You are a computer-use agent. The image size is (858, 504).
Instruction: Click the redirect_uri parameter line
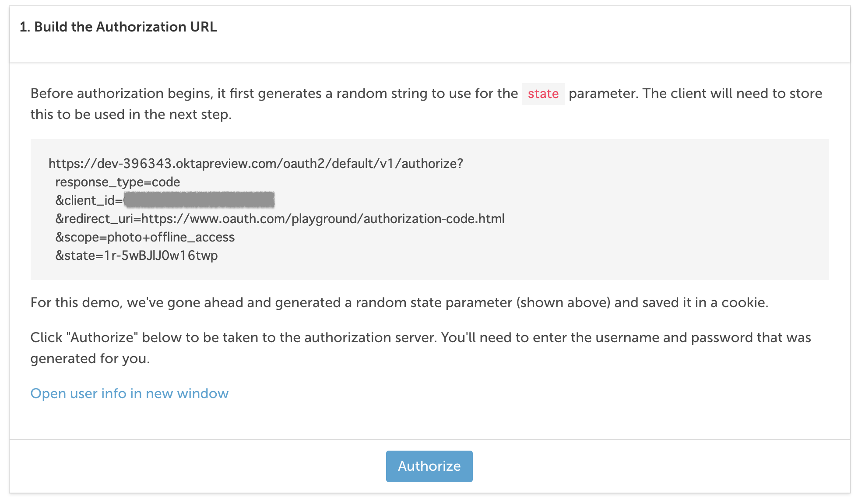pos(280,219)
